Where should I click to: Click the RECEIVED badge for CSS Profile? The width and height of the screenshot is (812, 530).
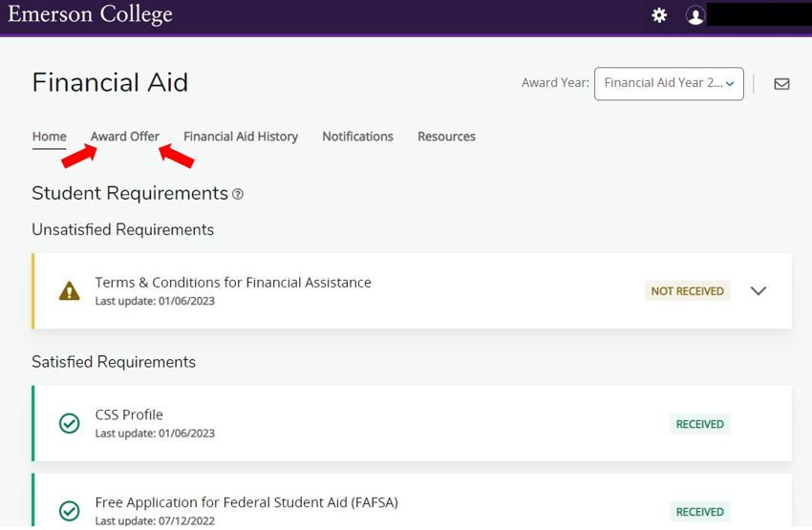point(699,424)
